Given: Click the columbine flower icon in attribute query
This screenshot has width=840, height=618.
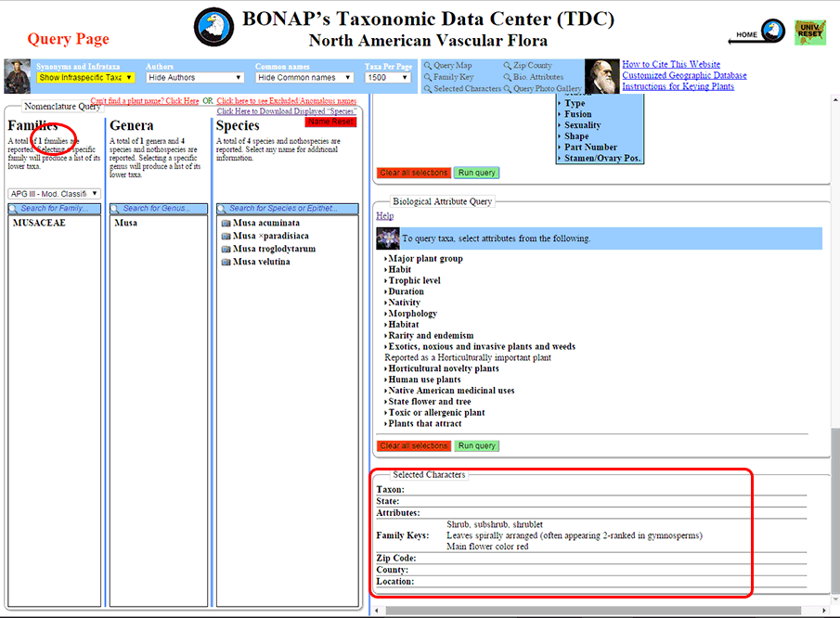Looking at the screenshot, I should [x=388, y=238].
